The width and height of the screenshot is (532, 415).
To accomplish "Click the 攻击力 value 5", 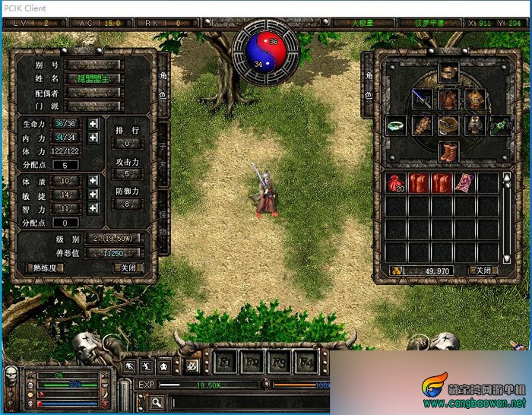I will [127, 174].
